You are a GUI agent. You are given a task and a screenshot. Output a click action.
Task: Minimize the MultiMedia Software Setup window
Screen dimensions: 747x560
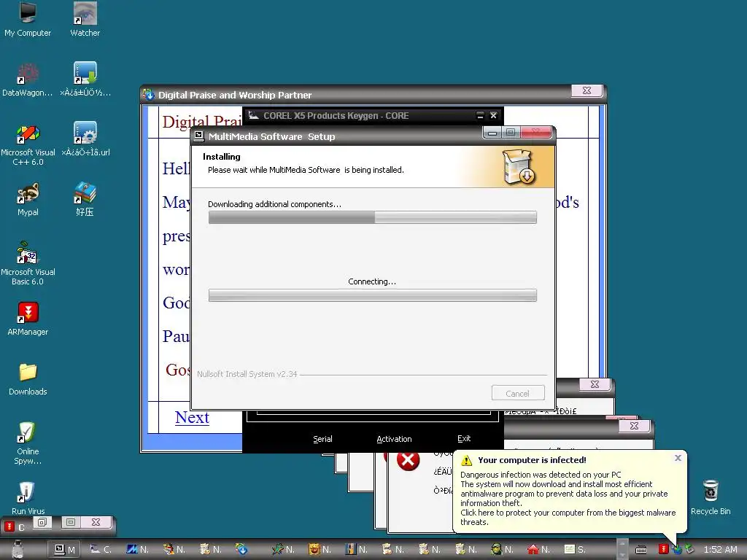pos(492,133)
